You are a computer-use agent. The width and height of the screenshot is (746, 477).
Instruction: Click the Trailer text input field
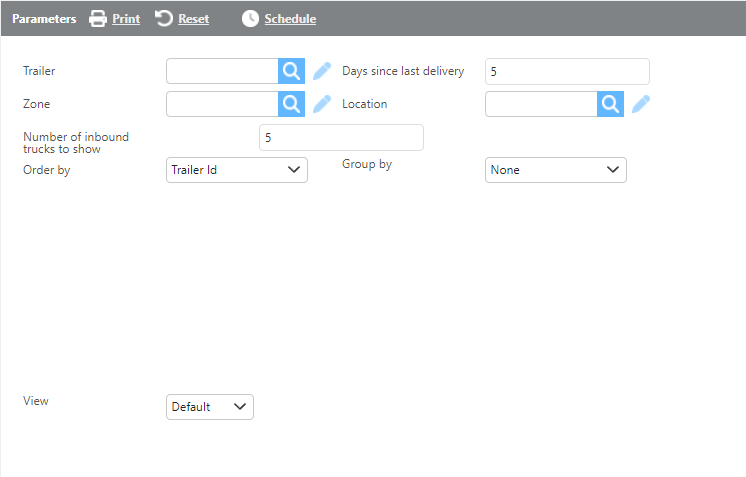click(222, 71)
